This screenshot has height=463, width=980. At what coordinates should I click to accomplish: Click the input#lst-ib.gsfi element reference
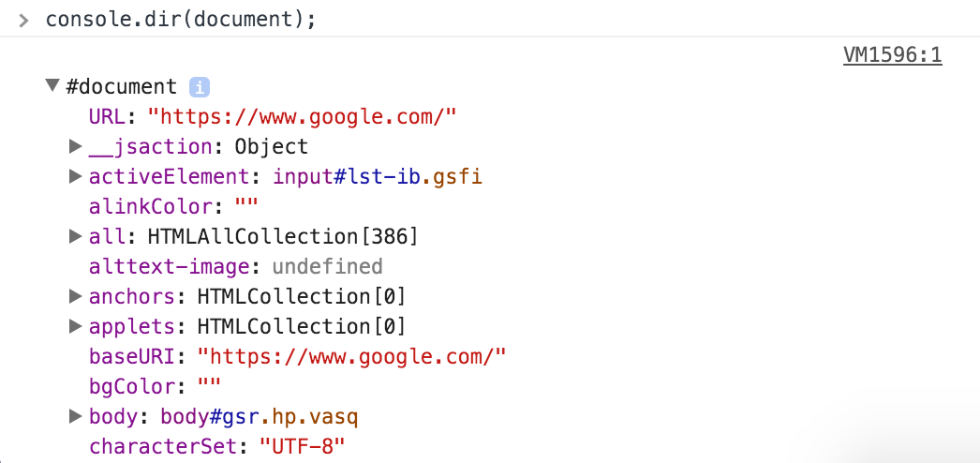(x=378, y=177)
